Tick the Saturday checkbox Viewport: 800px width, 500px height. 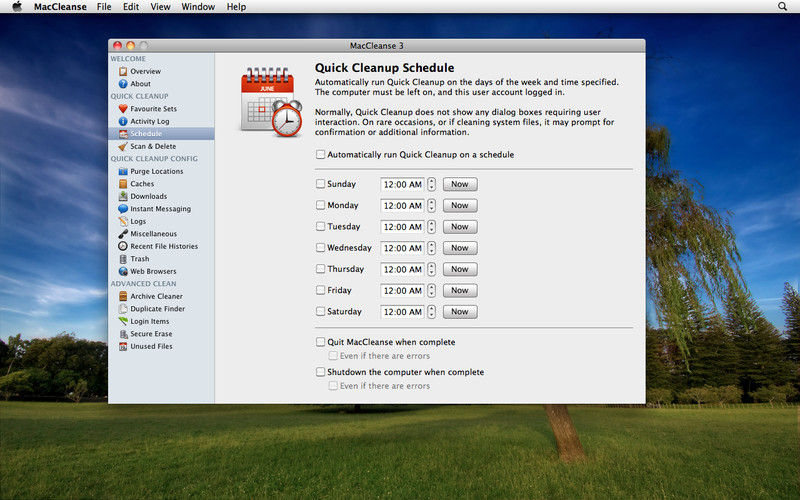point(320,311)
